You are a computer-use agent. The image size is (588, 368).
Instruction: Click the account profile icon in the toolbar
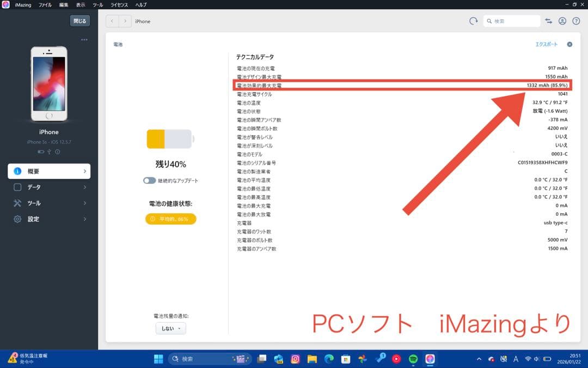pyautogui.click(x=562, y=21)
